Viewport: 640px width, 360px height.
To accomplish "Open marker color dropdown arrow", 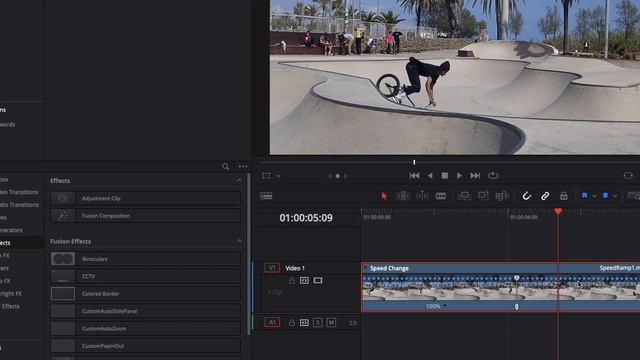I will pos(615,196).
